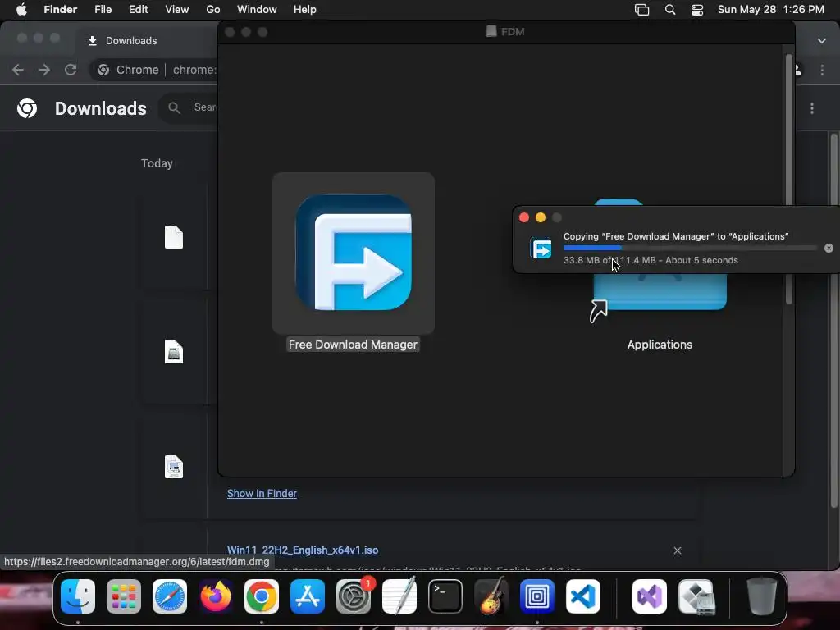Click the first download's blank file icon
This screenshot has height=630, width=840.
(x=174, y=237)
